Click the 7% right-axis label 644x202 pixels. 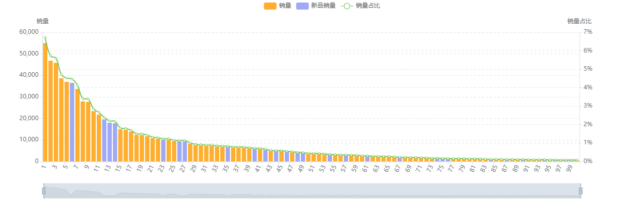tap(588, 32)
